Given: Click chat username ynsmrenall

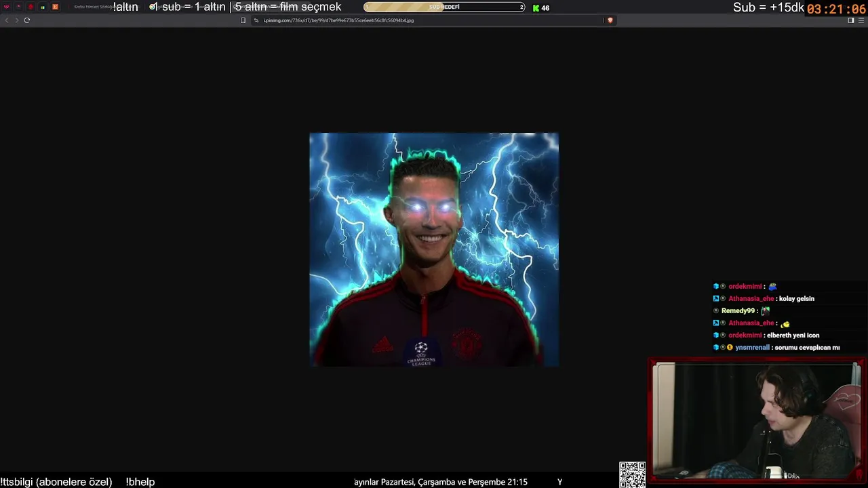Looking at the screenshot, I should coord(752,348).
